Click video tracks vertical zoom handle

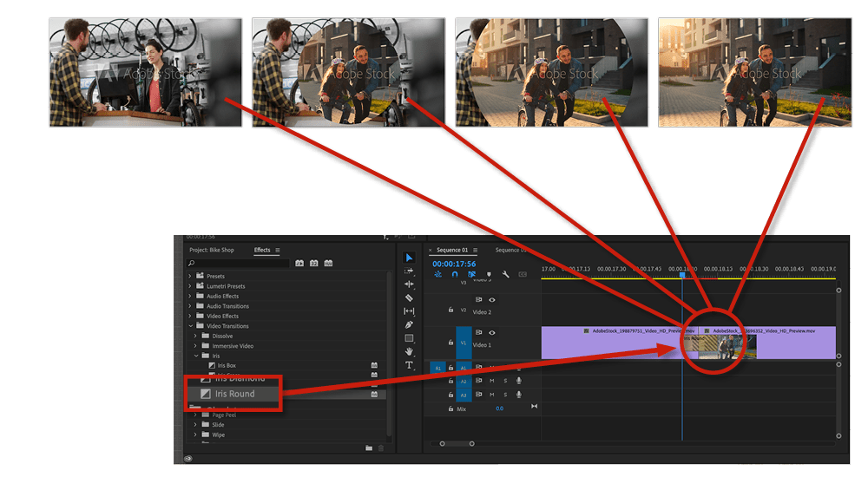[x=838, y=291]
